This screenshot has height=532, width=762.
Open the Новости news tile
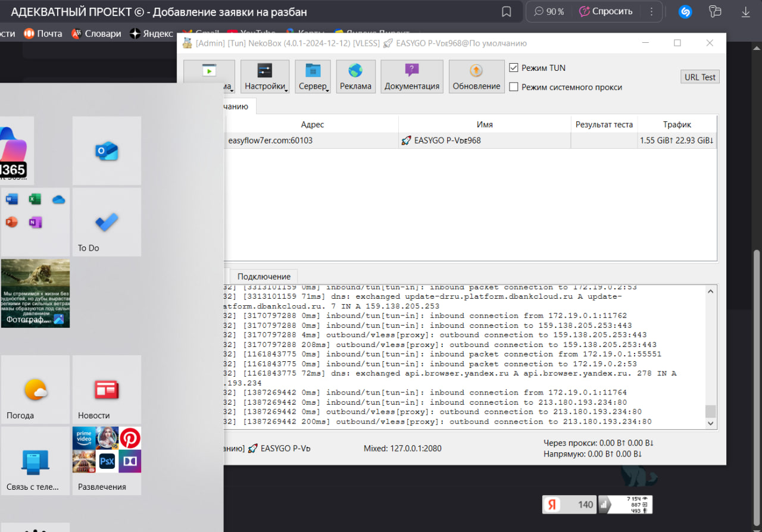click(x=107, y=390)
